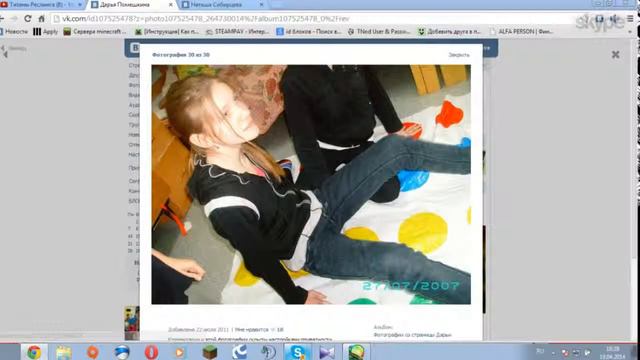Open the blue globe taskbar app
The height and width of the screenshot is (360, 640).
[x=122, y=352]
